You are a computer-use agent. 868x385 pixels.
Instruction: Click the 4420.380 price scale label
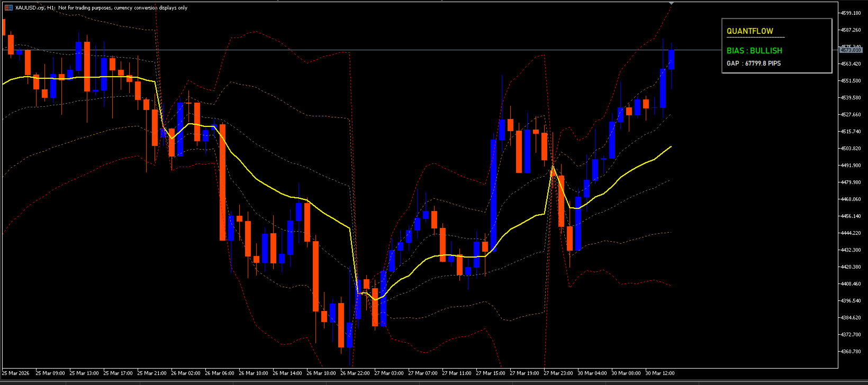851,267
